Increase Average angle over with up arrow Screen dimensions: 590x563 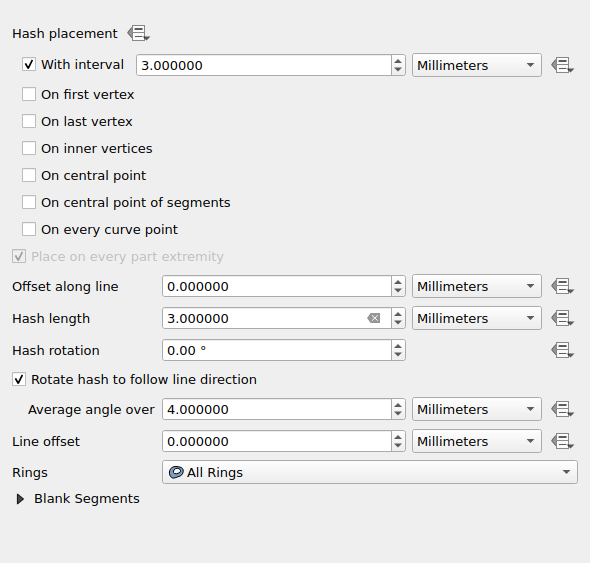(x=398, y=404)
